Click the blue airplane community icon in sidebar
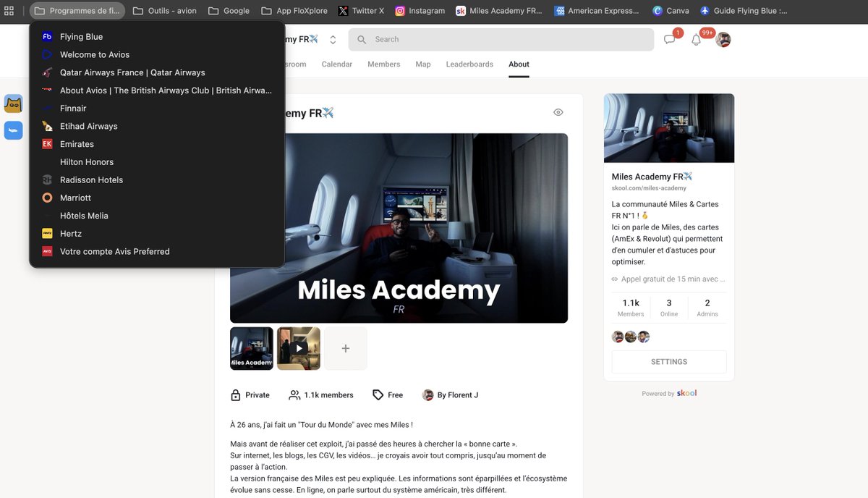The height and width of the screenshot is (498, 868). point(13,130)
